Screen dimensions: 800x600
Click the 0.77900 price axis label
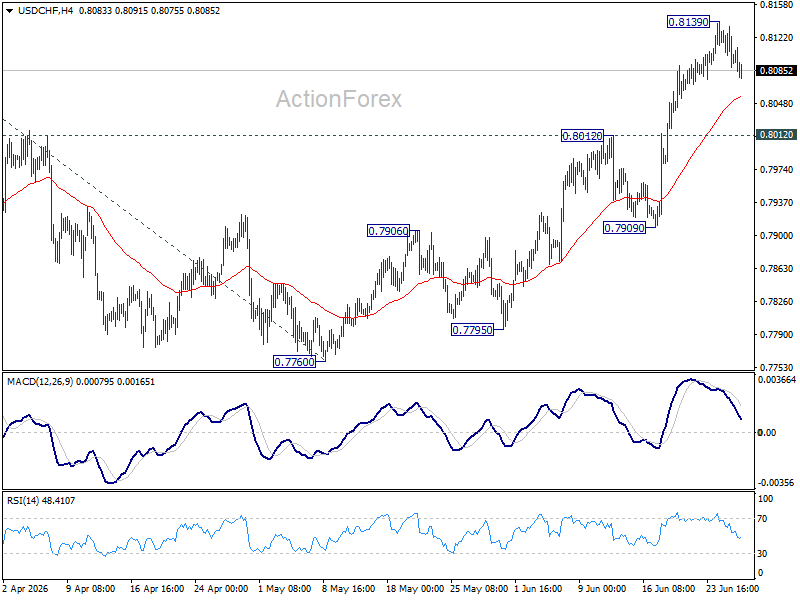click(777, 335)
